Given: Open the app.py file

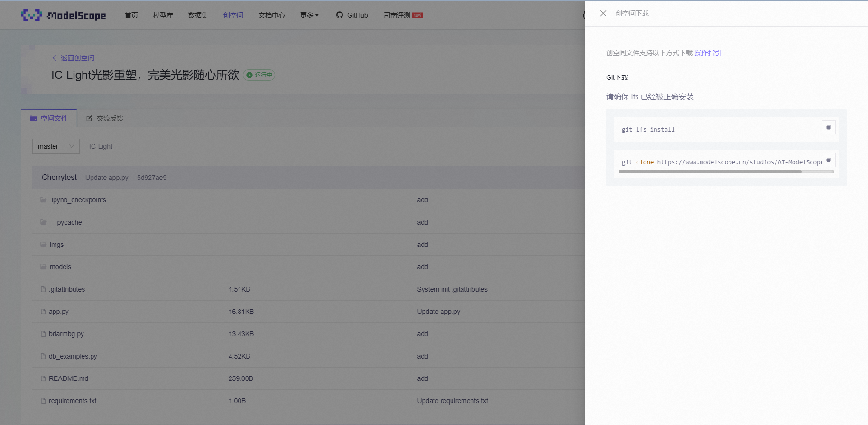Looking at the screenshot, I should (x=59, y=312).
